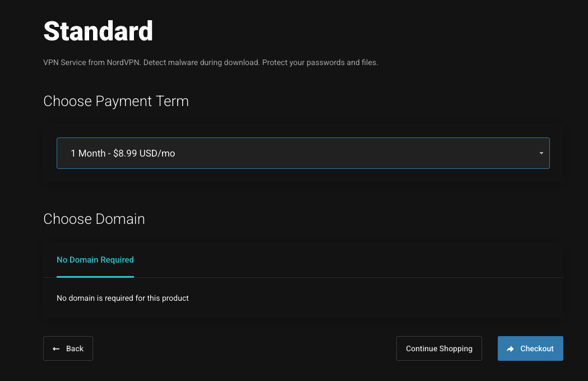Open the 1 Month payment term dropdown
Image resolution: width=588 pixels, height=381 pixels.
(x=303, y=153)
